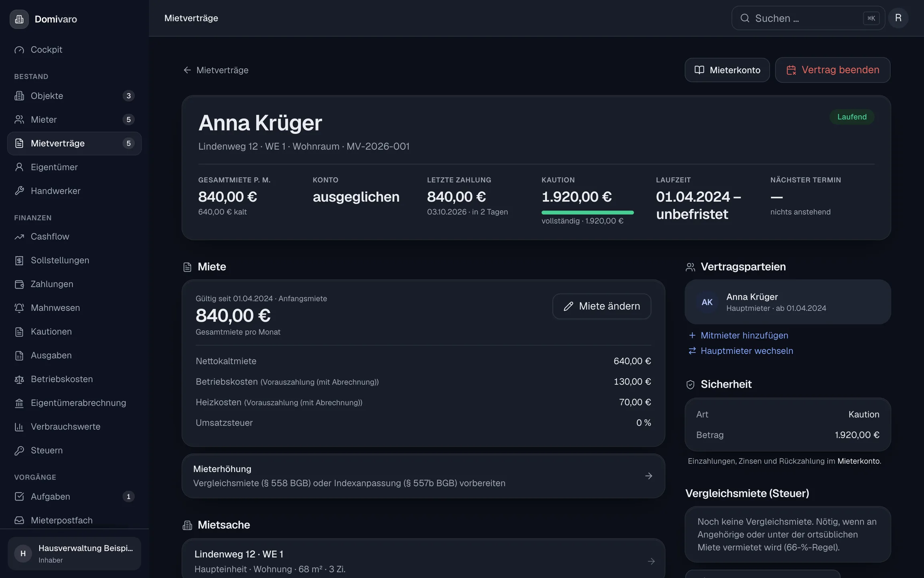Click the Aufgaben checkbox icon
The height and width of the screenshot is (578, 924).
[x=19, y=497]
